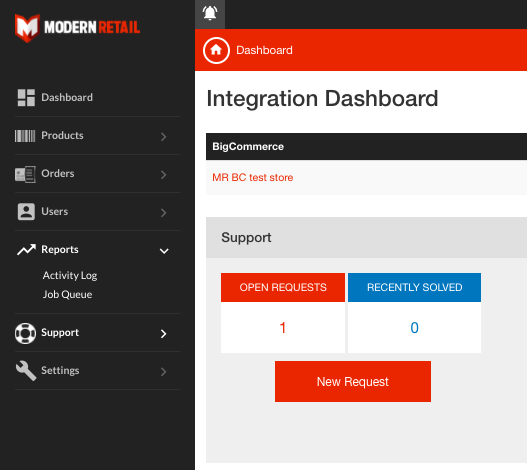527x470 pixels.
Task: View the Recently Solved count tile
Action: [x=414, y=313]
